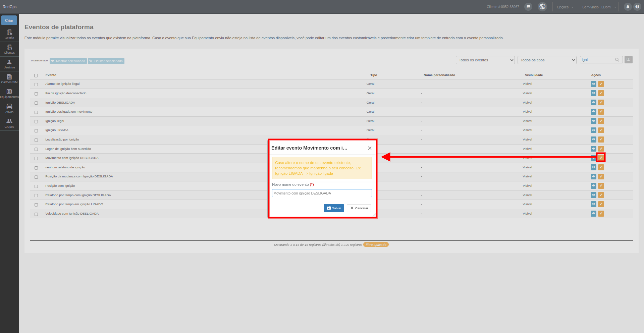Viewport: 644px width, 333px height.
Task: Toggle visibility of Fio de ignição desconectado
Action: (x=593, y=93)
